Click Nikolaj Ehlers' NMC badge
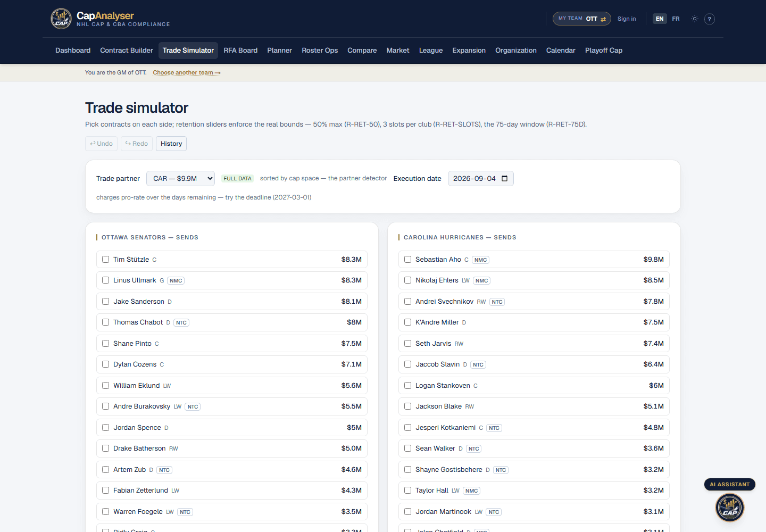This screenshot has width=766, height=532. click(482, 281)
